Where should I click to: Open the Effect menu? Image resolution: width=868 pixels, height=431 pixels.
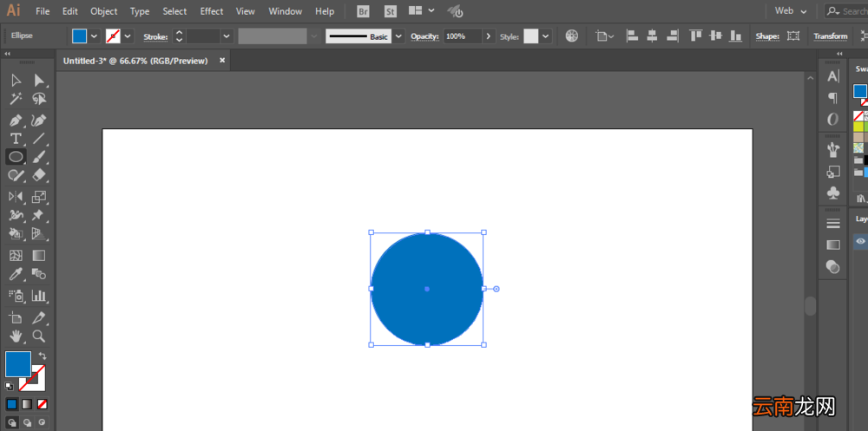pyautogui.click(x=212, y=11)
